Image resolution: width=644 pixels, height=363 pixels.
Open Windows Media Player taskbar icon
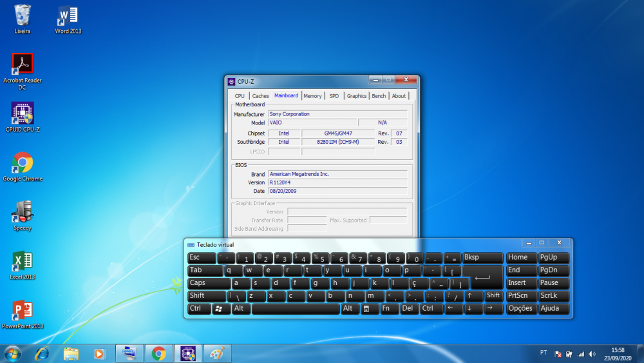pos(99,353)
